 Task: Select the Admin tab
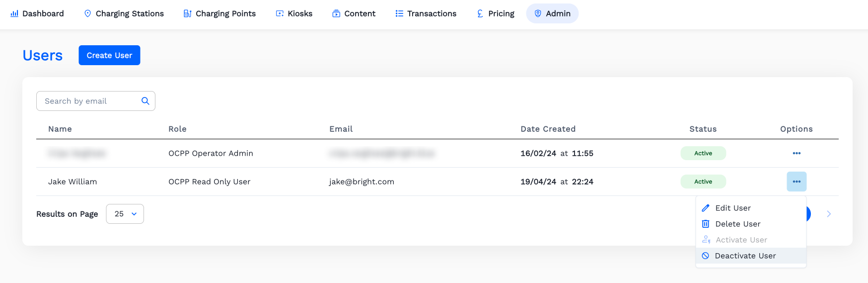(552, 13)
